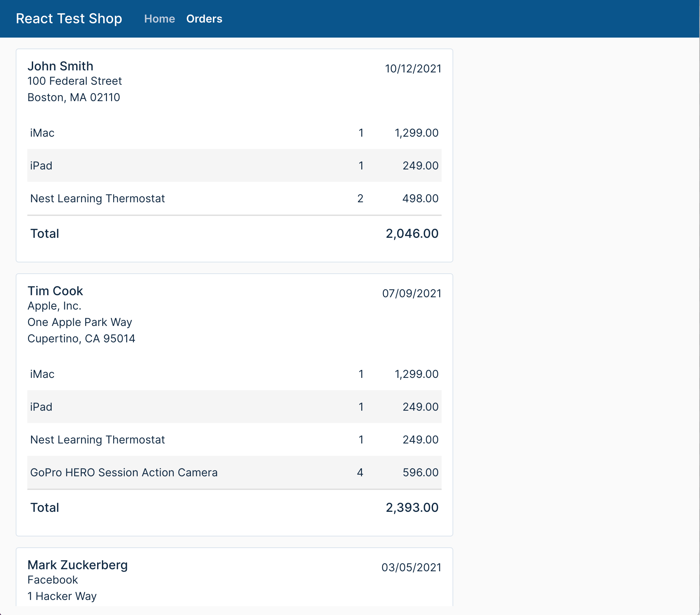Screen dimensions: 700x615
Task: Click the 2,393.00 order total
Action: [x=412, y=507]
